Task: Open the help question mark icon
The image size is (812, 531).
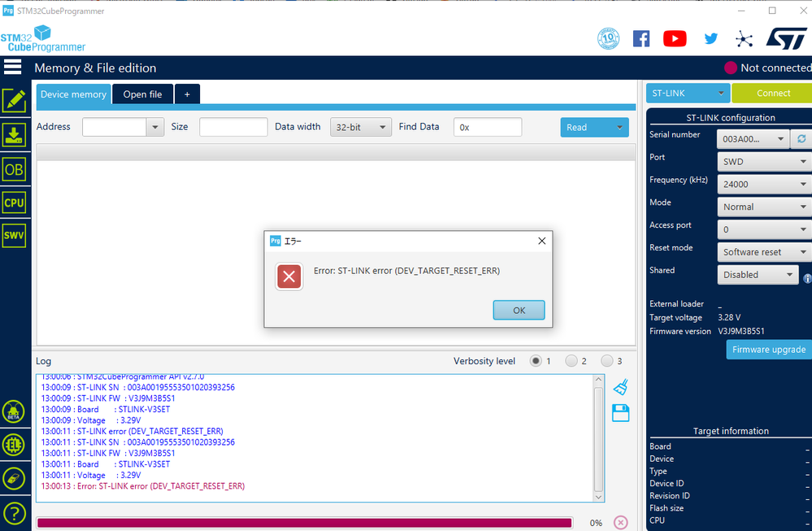Action: (x=14, y=513)
